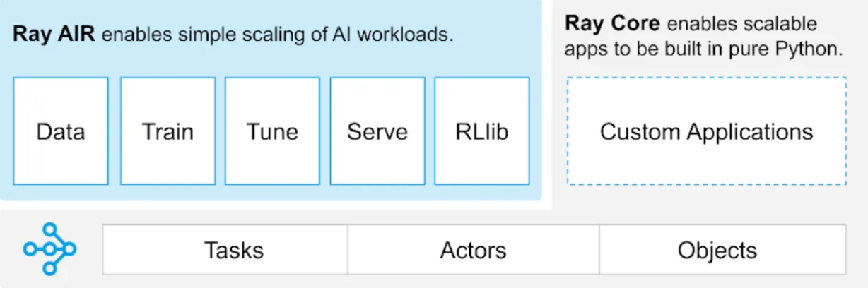Screen dimensions: 868x288
Task: Open the Train library box
Action: (x=168, y=131)
